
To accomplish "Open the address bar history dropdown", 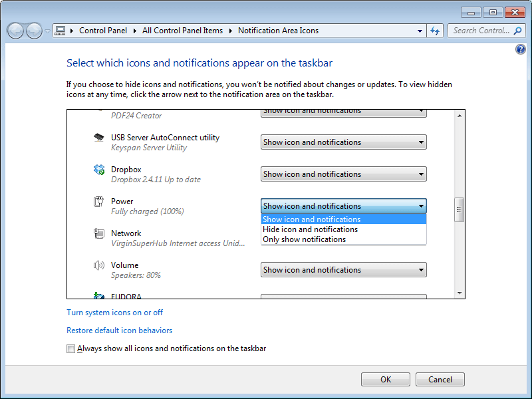I will pyautogui.click(x=420, y=31).
